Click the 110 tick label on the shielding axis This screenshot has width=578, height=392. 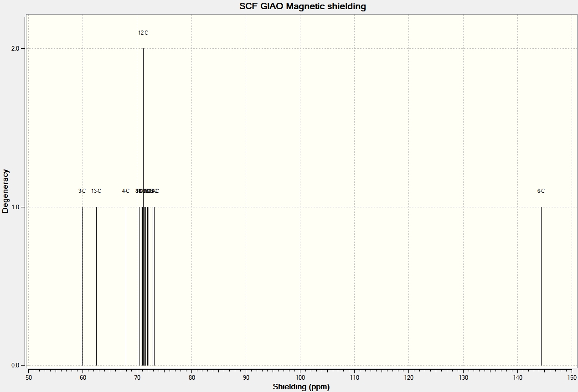tap(354, 378)
